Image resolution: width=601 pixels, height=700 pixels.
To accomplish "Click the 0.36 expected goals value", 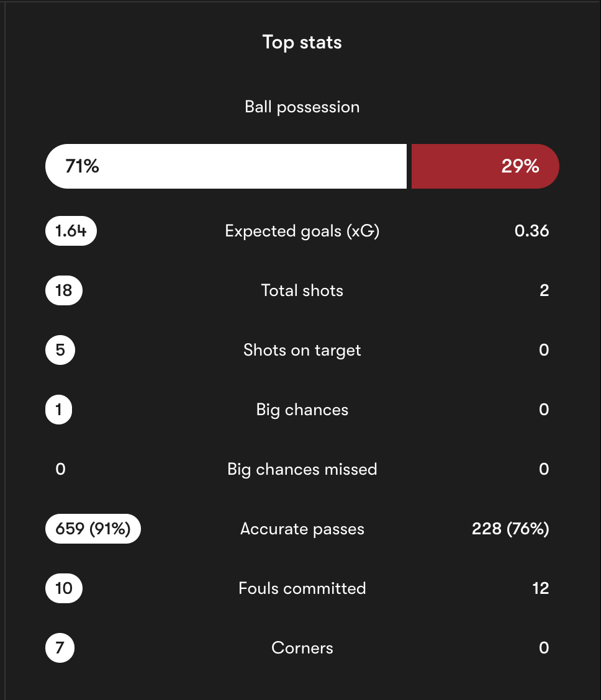I will point(531,231).
